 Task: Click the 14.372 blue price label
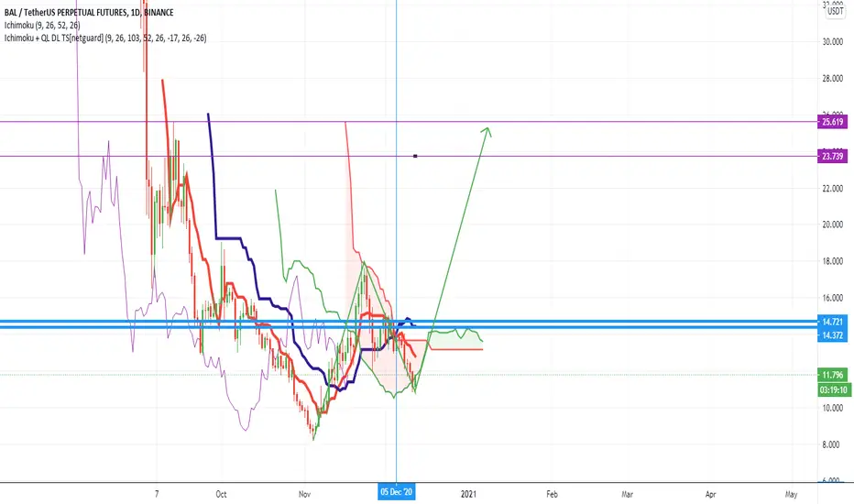[x=832, y=335]
